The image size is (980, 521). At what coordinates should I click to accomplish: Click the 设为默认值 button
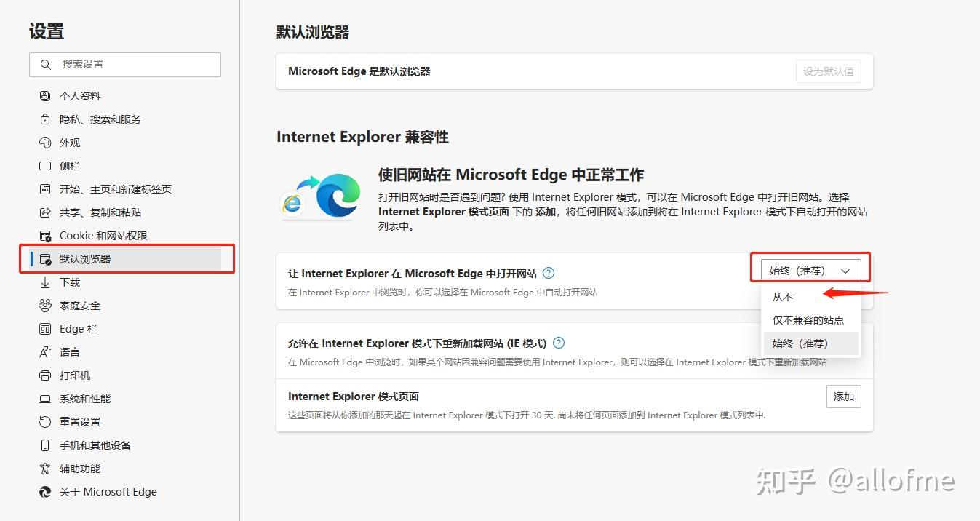(828, 71)
